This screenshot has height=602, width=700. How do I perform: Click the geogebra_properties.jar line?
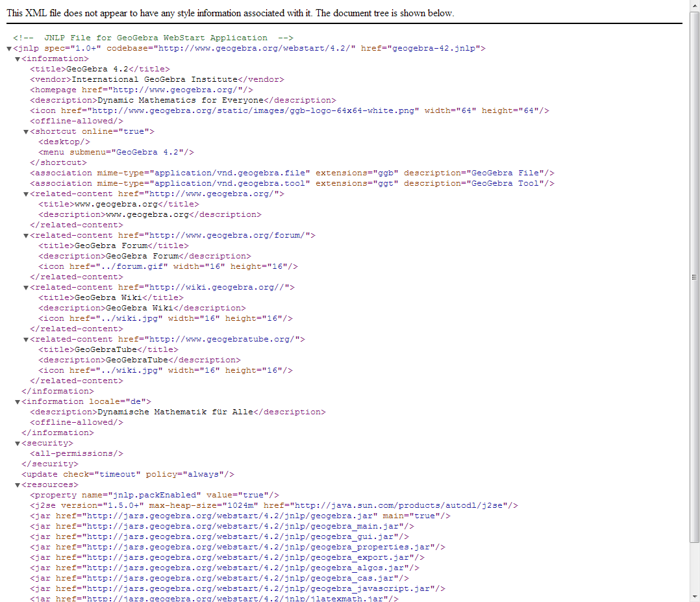click(238, 547)
